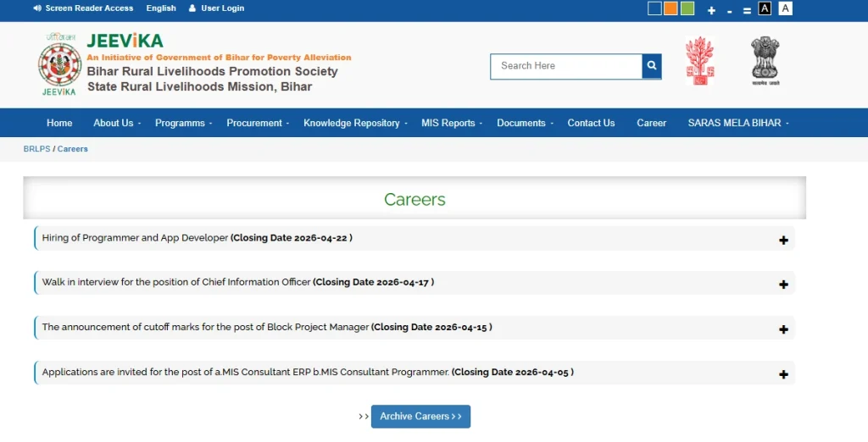
Task: Click the search magnifier icon button
Action: (651, 66)
